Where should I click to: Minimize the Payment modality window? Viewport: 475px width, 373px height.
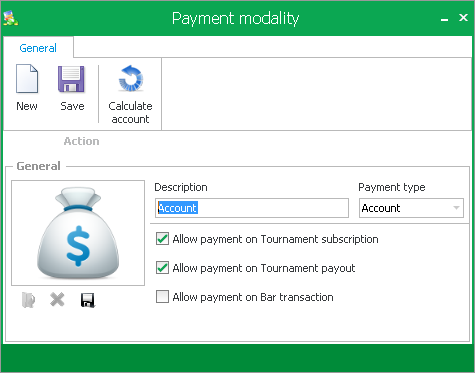(444, 19)
